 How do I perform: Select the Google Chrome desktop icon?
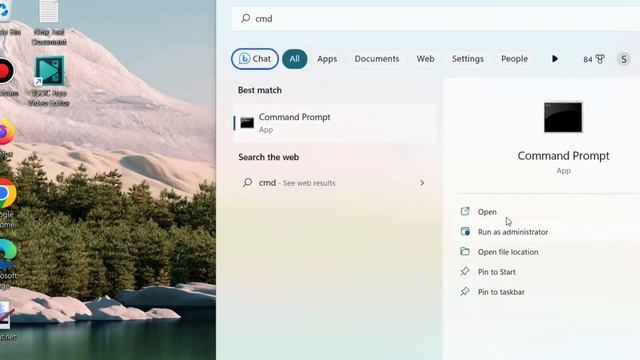click(x=7, y=203)
